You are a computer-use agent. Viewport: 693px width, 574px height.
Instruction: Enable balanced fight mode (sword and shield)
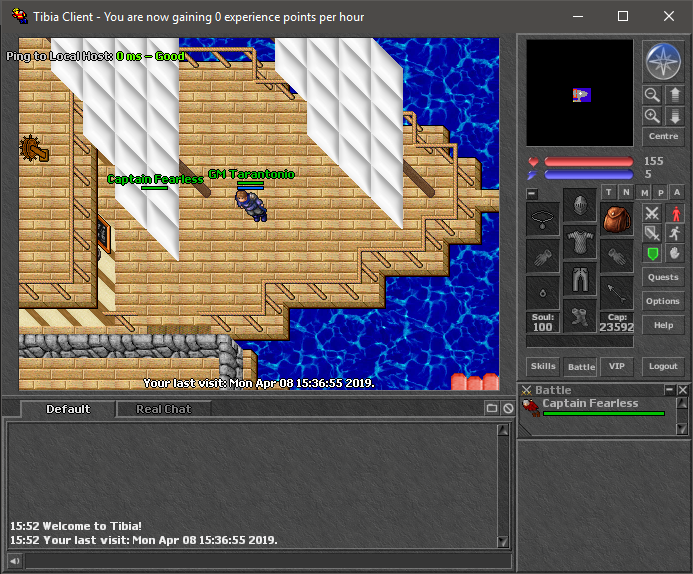[x=652, y=233]
